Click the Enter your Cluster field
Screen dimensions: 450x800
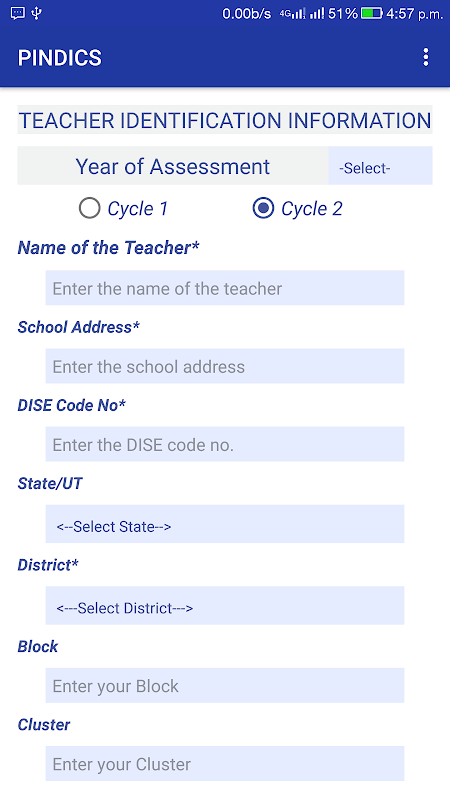point(225,764)
